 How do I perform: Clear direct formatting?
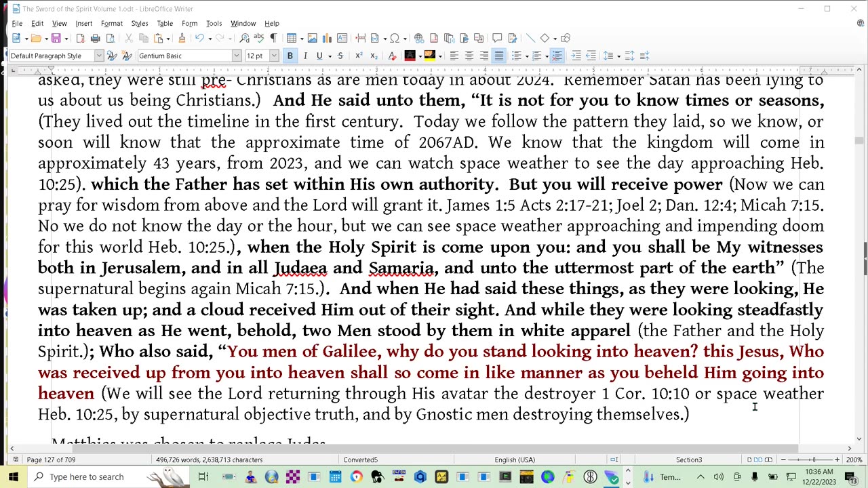pos(392,56)
